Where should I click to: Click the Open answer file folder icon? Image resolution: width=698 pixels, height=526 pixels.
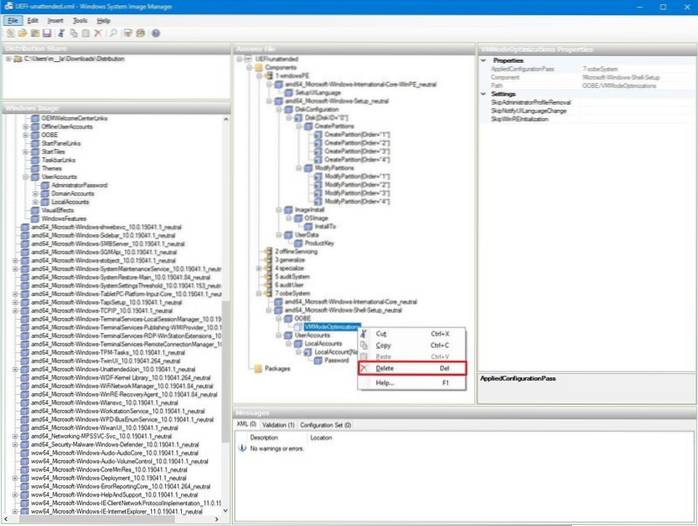(x=22, y=33)
